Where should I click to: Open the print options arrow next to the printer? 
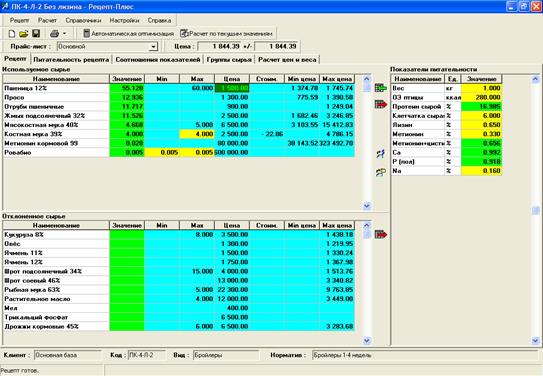click(64, 34)
